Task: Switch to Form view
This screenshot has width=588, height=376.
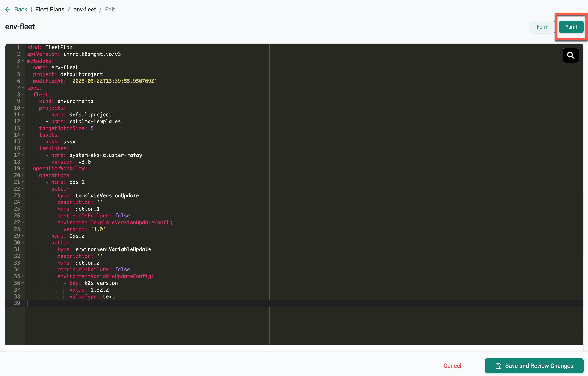Action: click(542, 27)
